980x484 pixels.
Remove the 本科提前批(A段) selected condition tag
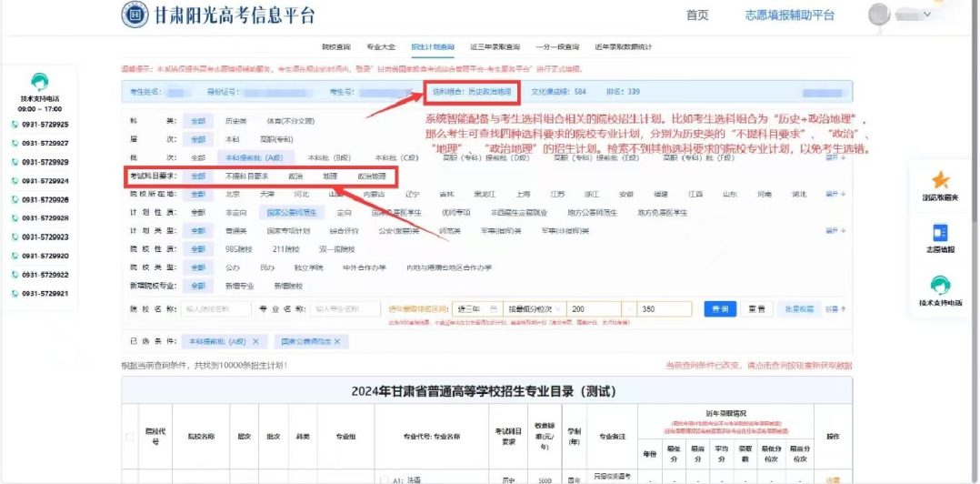point(255,341)
